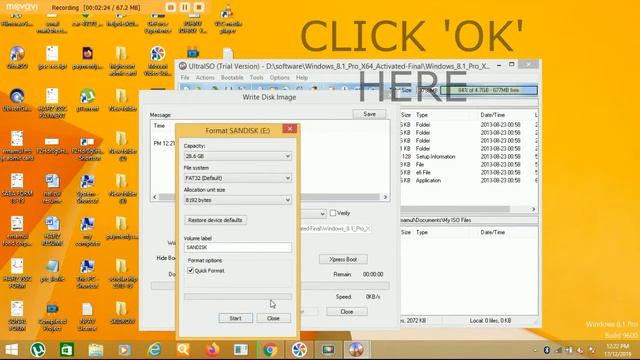Open Google Chrome from the taskbar
This screenshot has width=640, height=360.
click(x=270, y=350)
